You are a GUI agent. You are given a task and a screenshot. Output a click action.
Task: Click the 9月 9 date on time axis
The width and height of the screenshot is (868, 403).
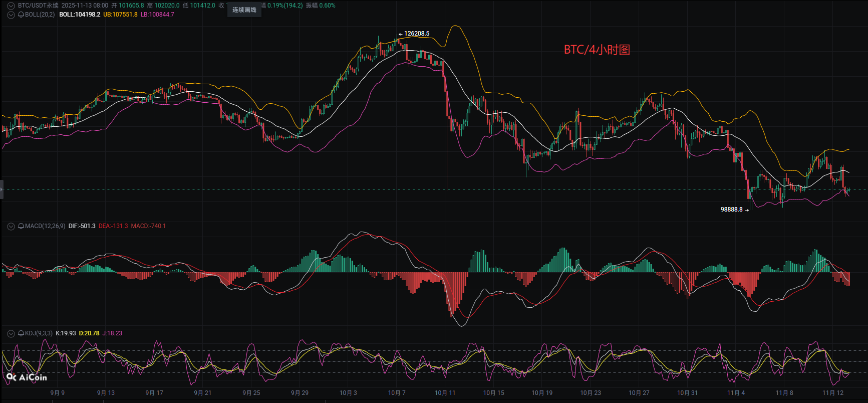pos(58,393)
